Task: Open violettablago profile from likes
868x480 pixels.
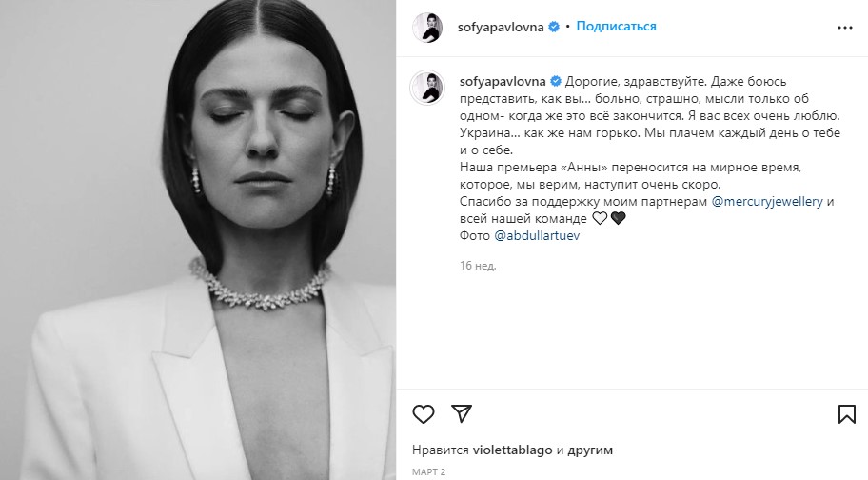Action: (x=513, y=450)
